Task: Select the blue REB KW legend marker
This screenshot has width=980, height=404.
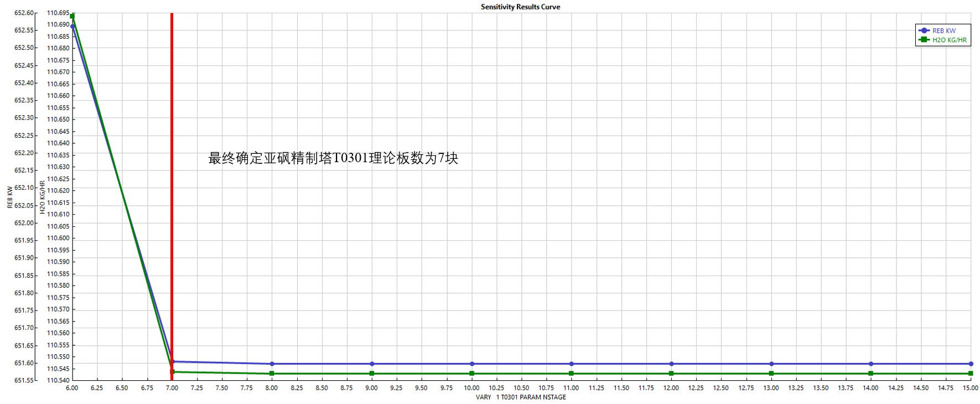Action: tap(924, 31)
